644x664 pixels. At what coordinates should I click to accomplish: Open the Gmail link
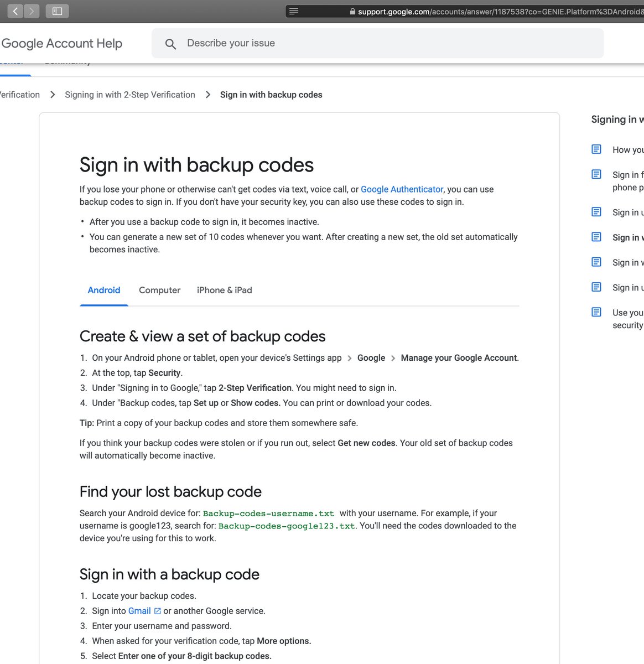click(x=139, y=611)
